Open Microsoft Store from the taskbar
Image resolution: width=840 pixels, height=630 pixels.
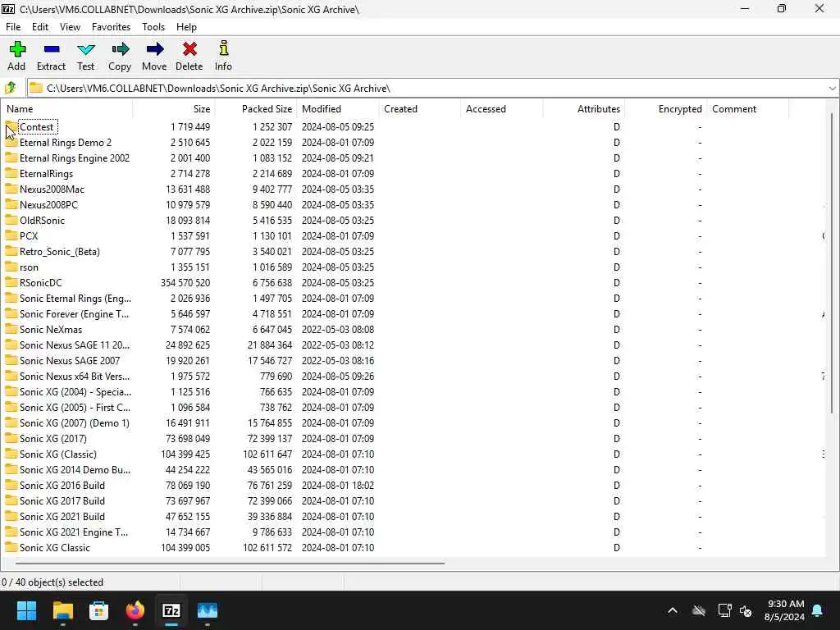point(98,610)
